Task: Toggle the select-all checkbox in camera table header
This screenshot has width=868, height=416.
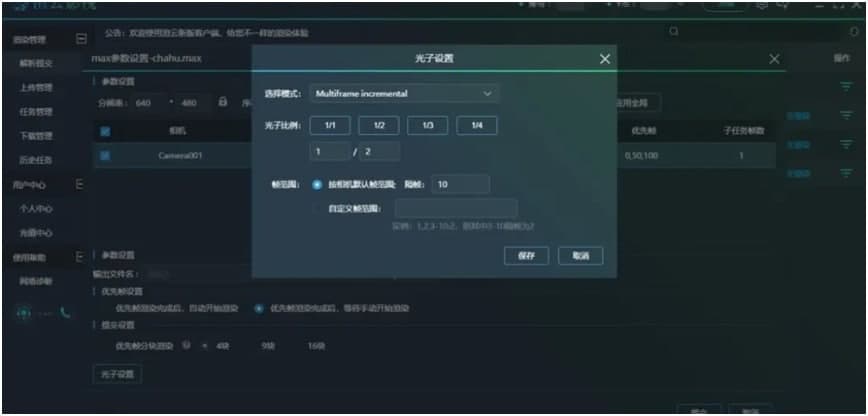Action: click(x=105, y=131)
